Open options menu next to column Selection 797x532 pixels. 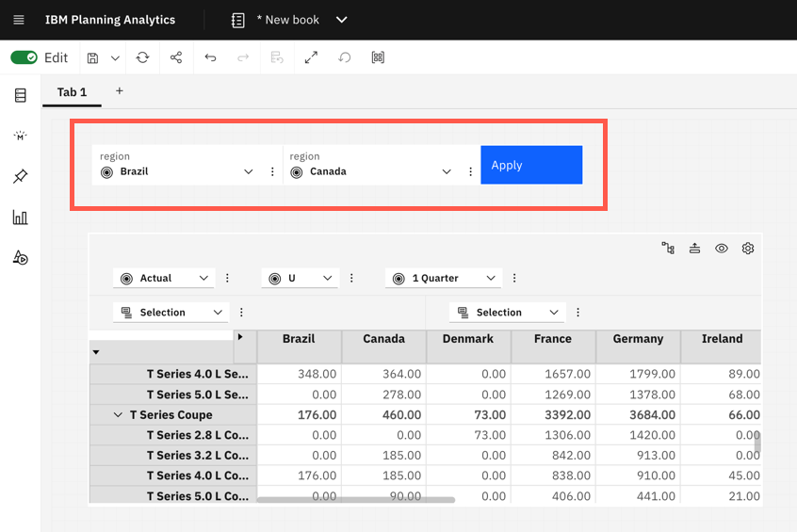577,313
